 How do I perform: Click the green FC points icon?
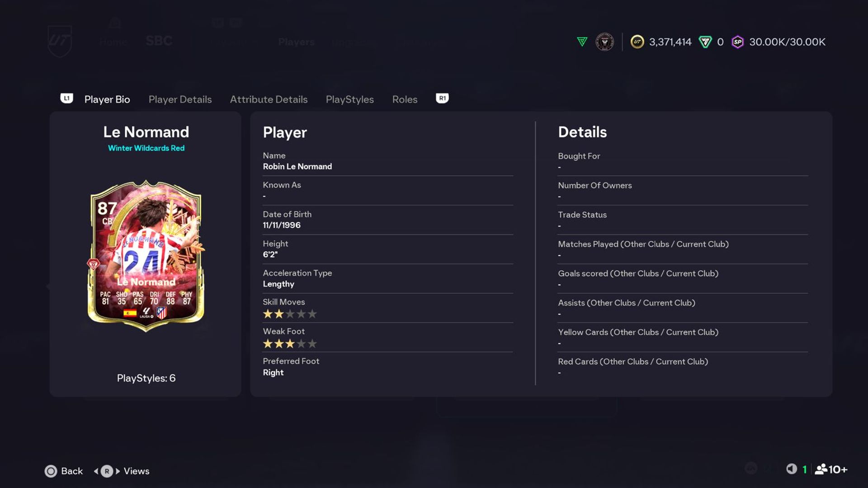tap(705, 42)
